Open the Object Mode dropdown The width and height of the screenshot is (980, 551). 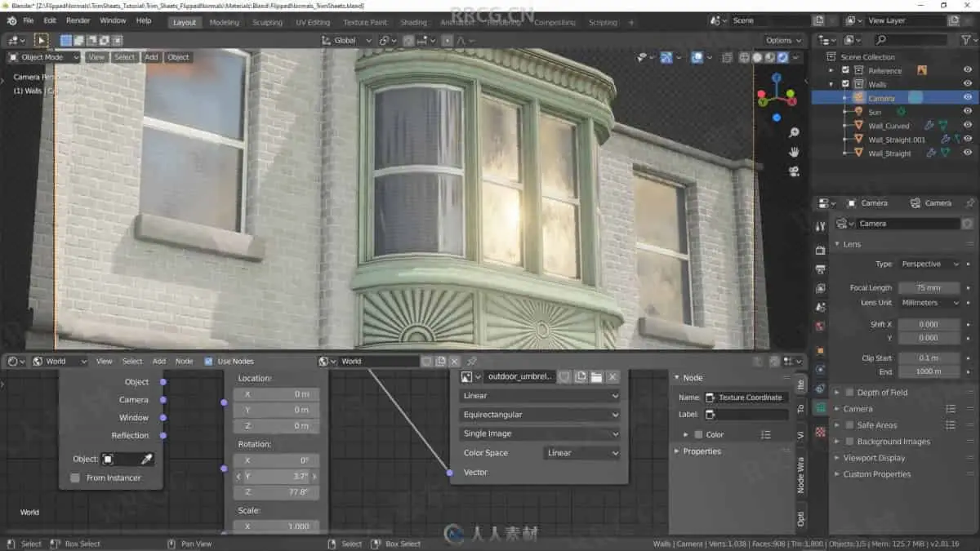[44, 57]
